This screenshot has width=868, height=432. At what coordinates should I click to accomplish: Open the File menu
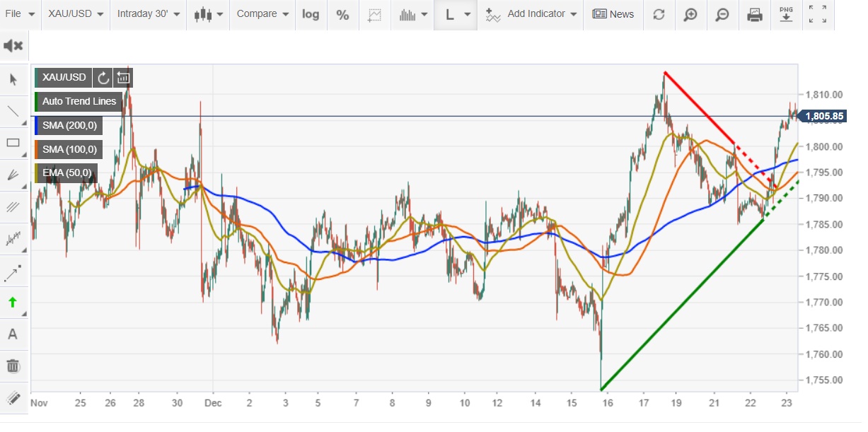(x=20, y=14)
